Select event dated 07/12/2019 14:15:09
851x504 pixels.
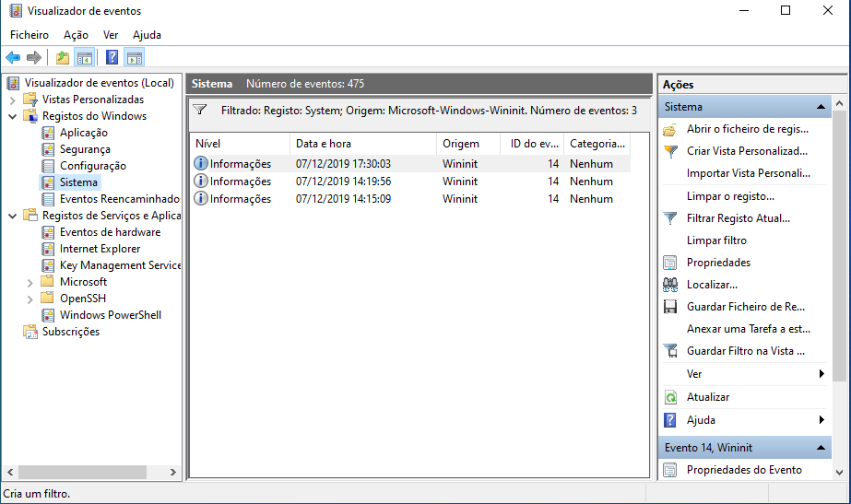410,199
